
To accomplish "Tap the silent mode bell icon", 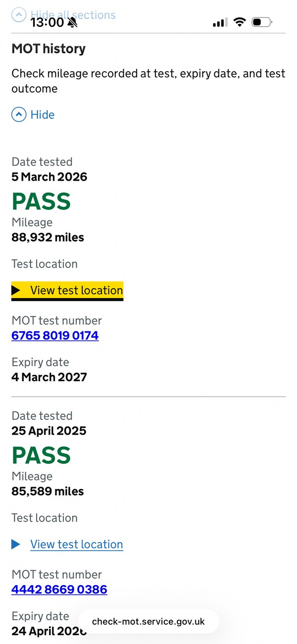I will pyautogui.click(x=73, y=22).
